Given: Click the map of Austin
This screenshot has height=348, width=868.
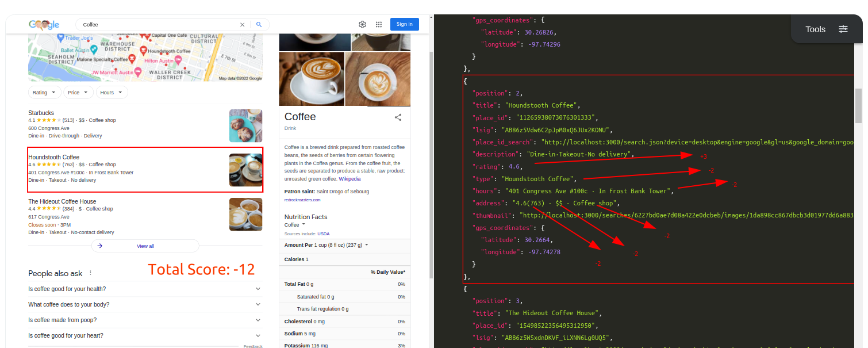Looking at the screenshot, I should (145, 58).
